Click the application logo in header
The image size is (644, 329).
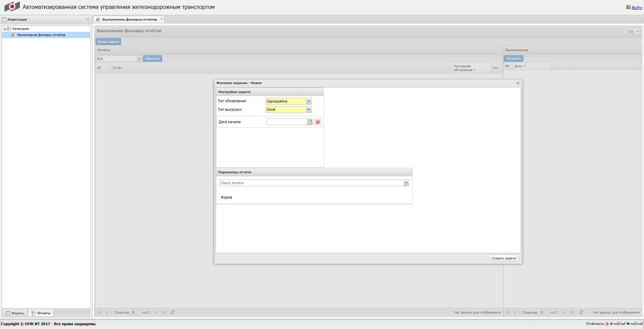(x=12, y=7)
